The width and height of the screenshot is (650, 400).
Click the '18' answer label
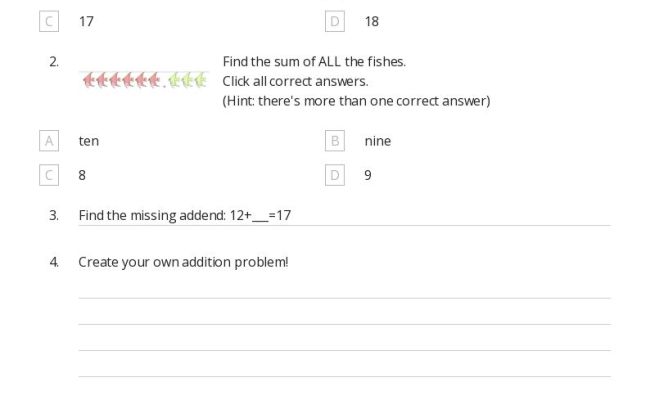click(372, 21)
